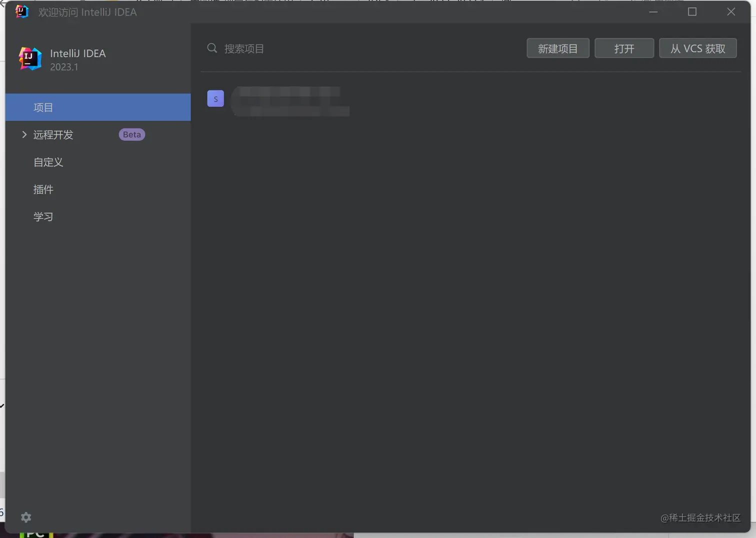Click the IntelliJ IDEA logo in sidebar
This screenshot has height=538, width=756.
(x=30, y=59)
